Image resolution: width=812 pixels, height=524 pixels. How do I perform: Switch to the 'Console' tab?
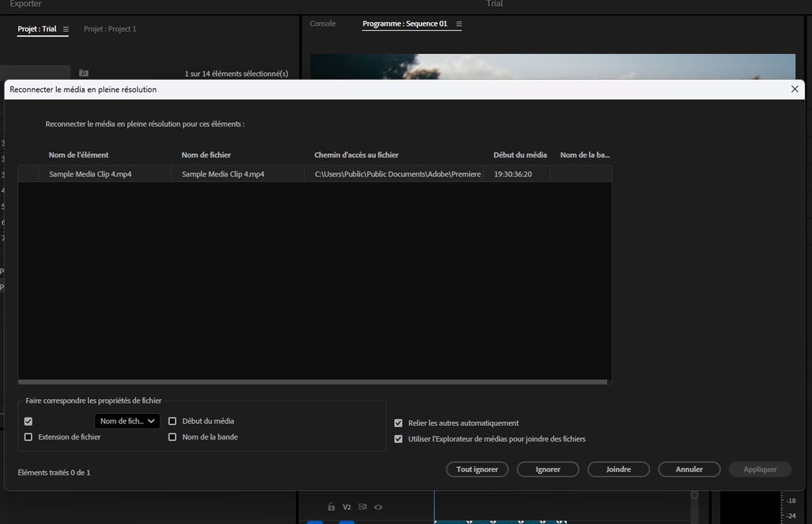(322, 23)
